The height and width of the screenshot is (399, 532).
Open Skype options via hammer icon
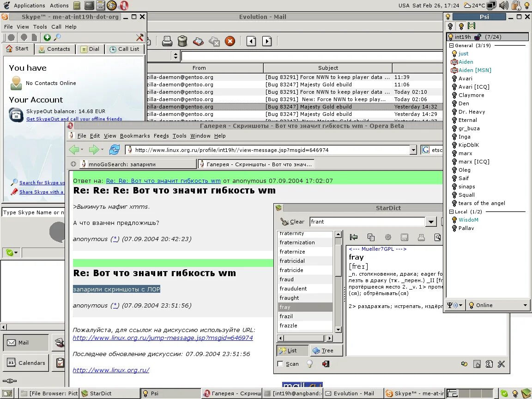point(139,37)
